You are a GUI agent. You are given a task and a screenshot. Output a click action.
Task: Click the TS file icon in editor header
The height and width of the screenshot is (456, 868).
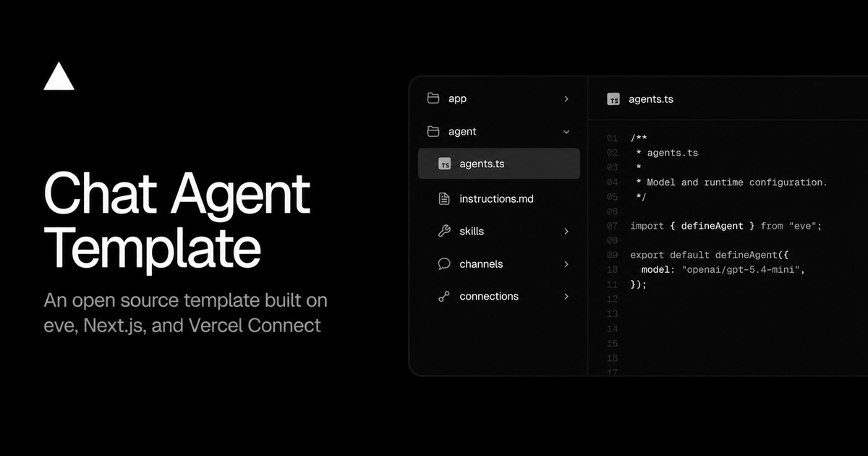(613, 99)
